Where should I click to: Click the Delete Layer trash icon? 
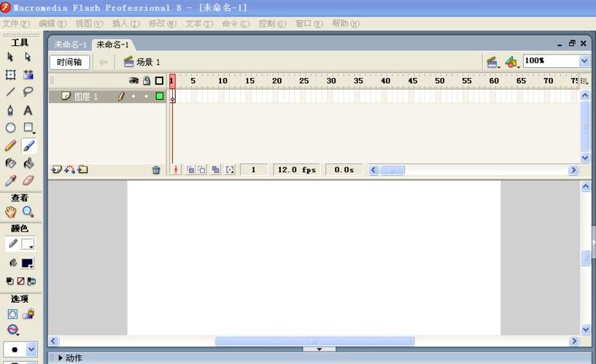[156, 170]
